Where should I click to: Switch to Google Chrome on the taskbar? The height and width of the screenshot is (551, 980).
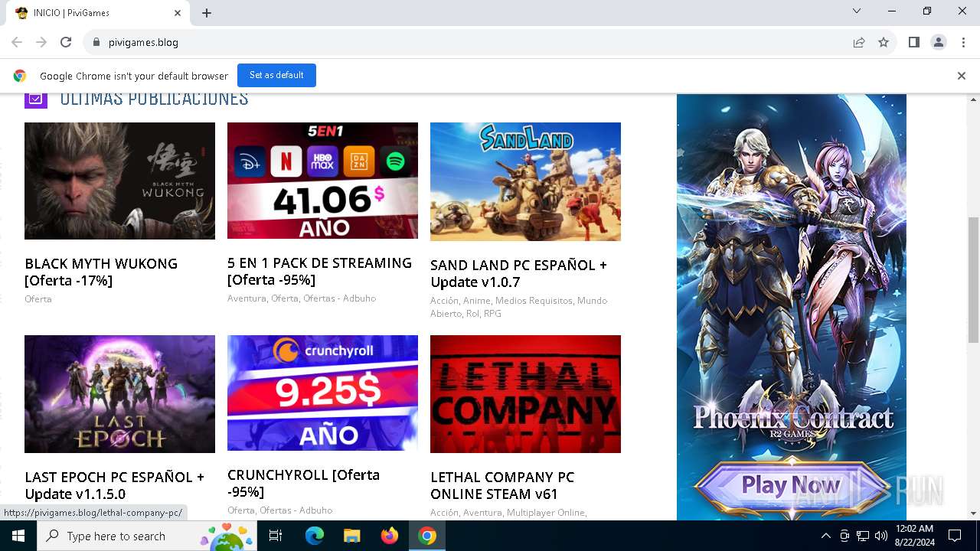coord(427,536)
